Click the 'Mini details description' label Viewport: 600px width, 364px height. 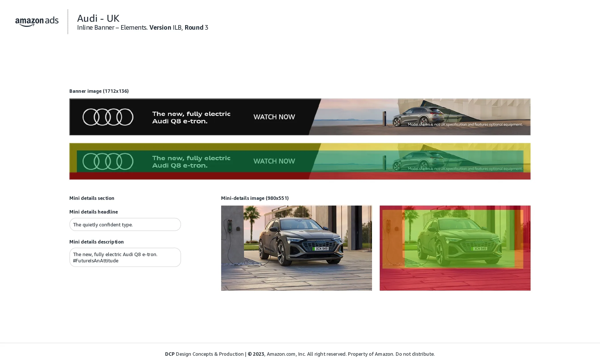(97, 242)
